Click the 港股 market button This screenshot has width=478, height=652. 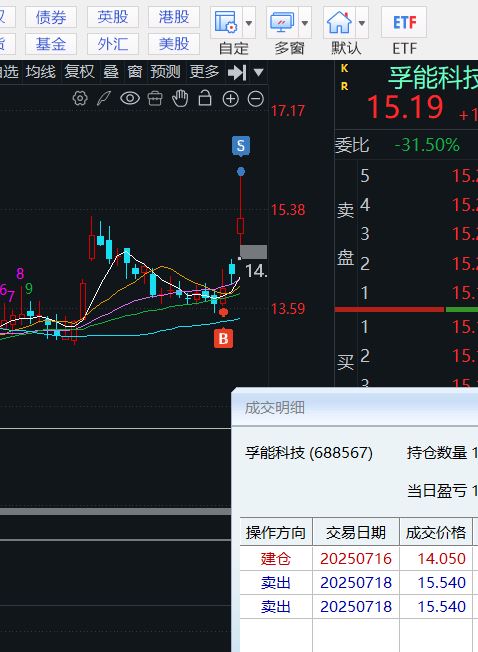coord(174,17)
